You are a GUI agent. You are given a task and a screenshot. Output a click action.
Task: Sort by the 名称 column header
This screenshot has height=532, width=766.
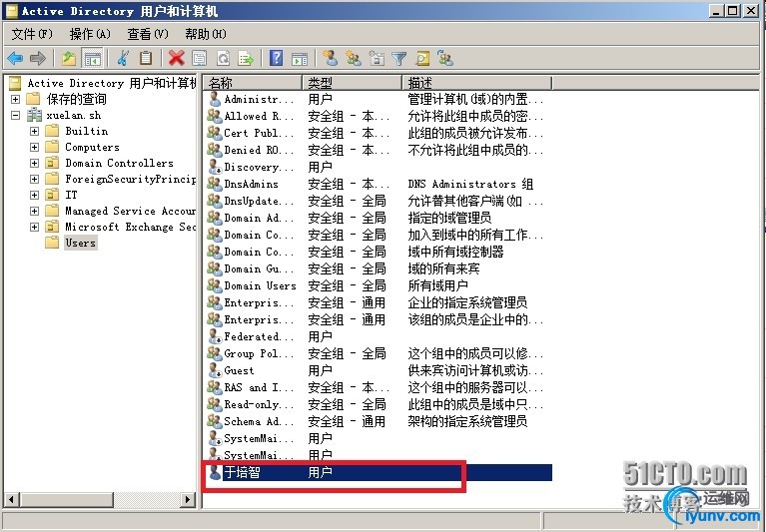coord(253,83)
